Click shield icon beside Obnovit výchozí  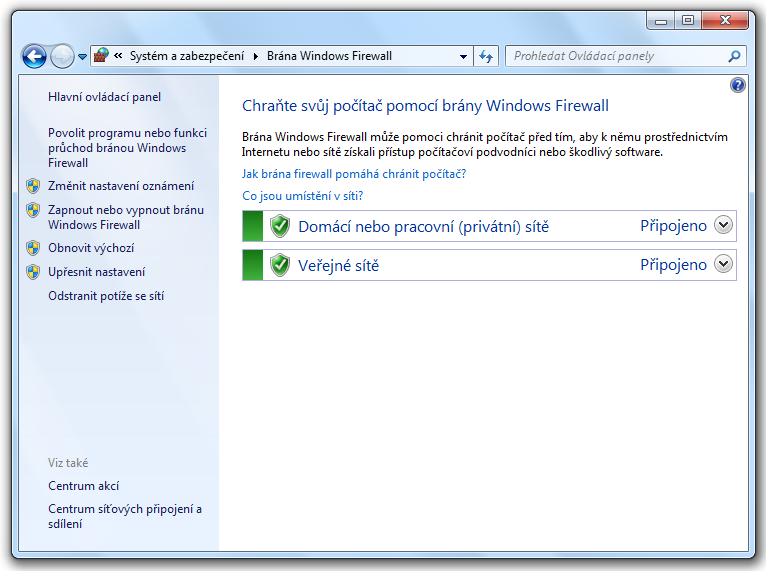coord(33,248)
